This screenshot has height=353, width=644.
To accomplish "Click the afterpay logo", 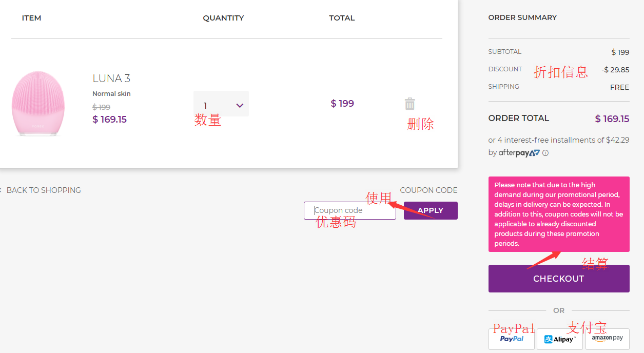I will click(x=519, y=153).
